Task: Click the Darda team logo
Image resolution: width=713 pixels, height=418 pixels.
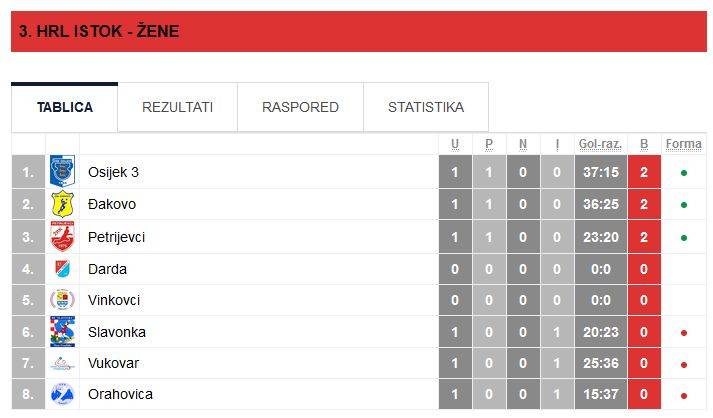Action: 62,269
